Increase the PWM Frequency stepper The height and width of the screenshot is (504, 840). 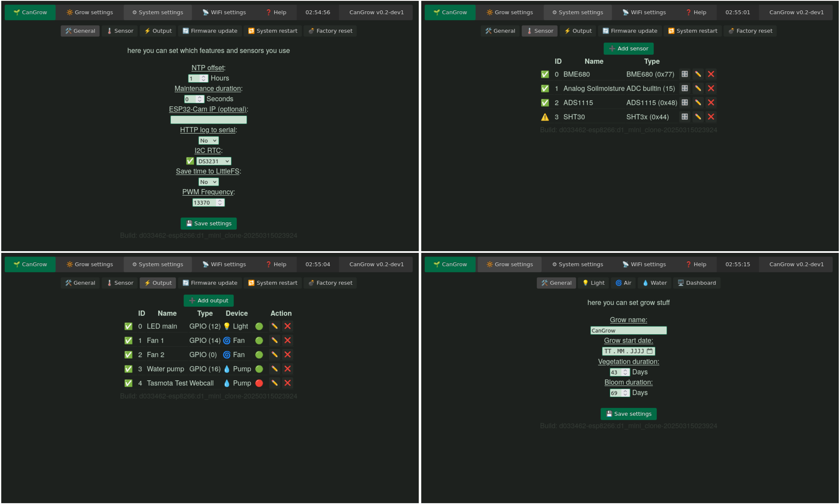(220, 201)
